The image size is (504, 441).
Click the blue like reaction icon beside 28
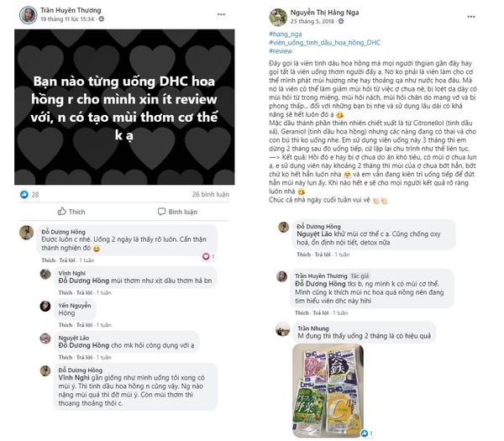click(24, 194)
